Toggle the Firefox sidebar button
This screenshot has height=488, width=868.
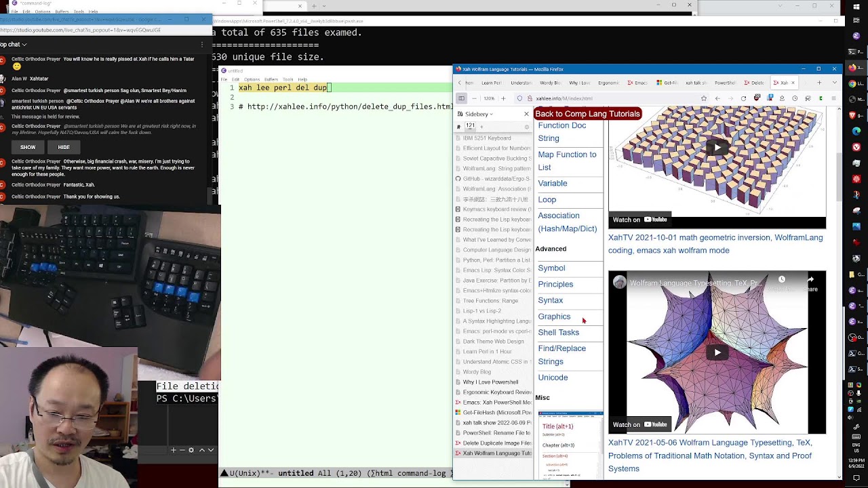[461, 98]
